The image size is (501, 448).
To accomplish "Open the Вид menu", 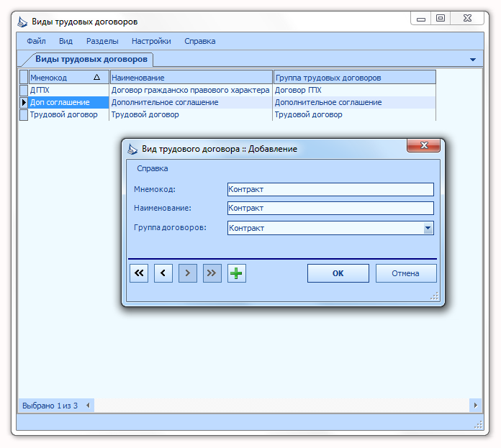I will pos(66,41).
